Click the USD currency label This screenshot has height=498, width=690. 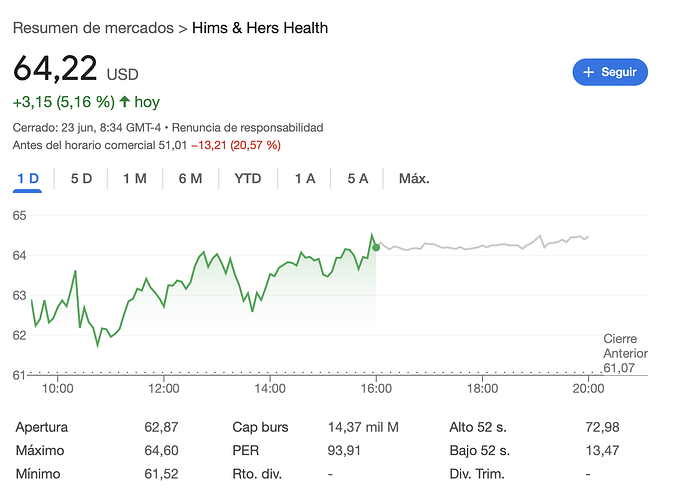122,74
